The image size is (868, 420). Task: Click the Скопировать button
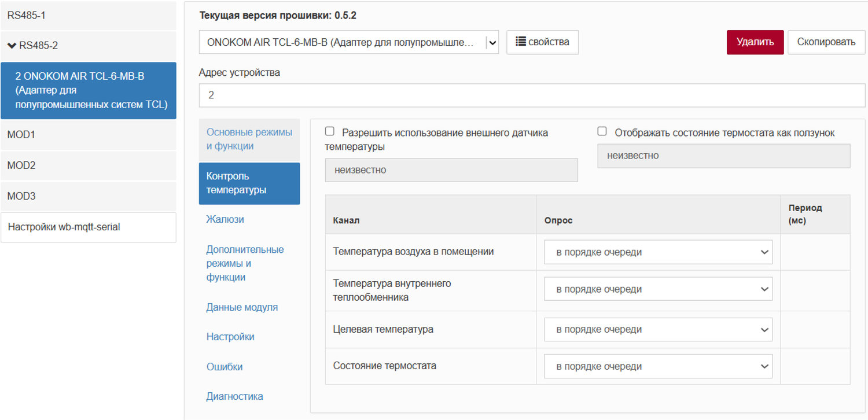tap(826, 42)
